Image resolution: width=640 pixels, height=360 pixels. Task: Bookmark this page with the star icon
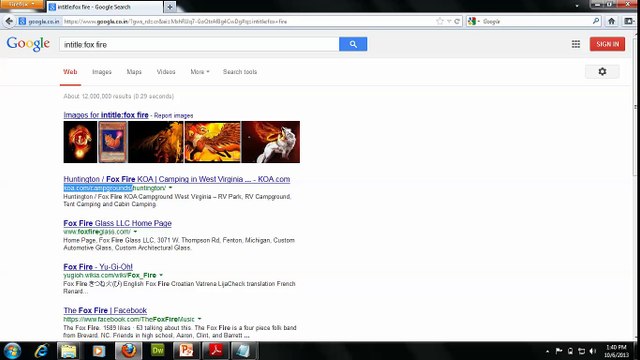tap(440, 21)
